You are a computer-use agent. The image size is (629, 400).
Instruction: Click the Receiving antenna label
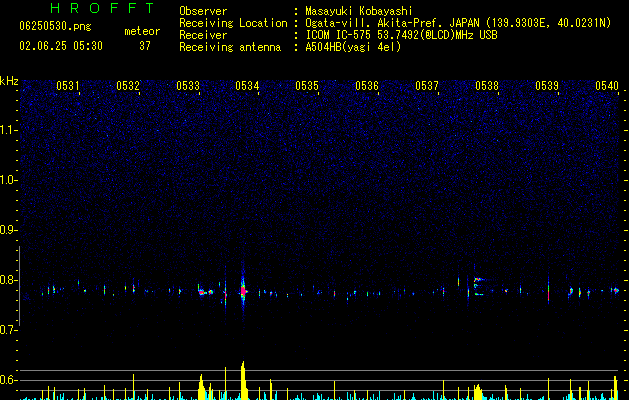click(230, 47)
